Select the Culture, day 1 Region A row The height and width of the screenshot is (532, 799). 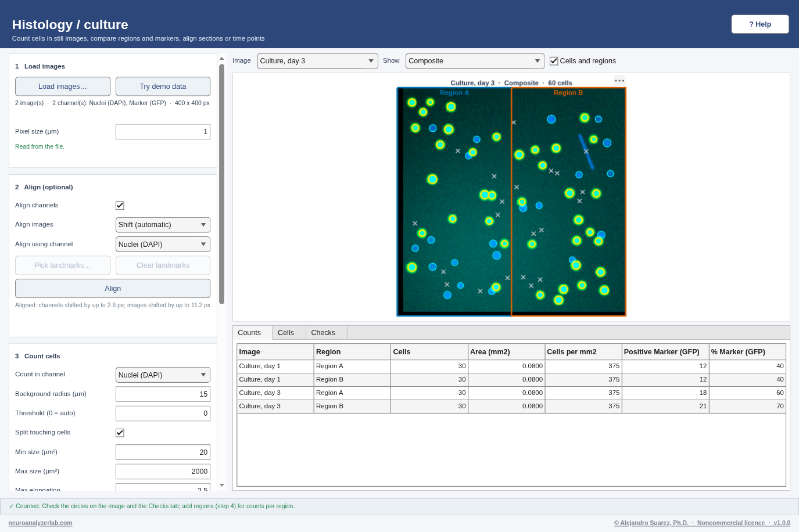(x=511, y=366)
